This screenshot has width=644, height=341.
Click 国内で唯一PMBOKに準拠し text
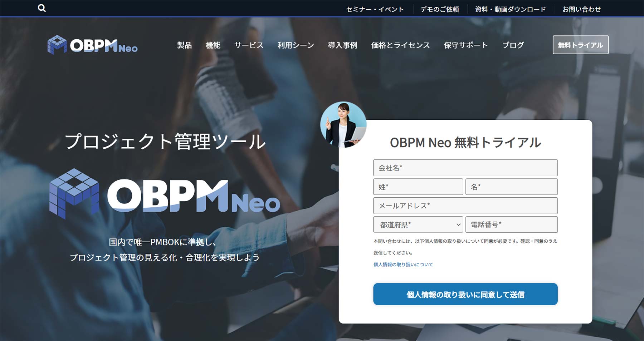click(x=162, y=242)
